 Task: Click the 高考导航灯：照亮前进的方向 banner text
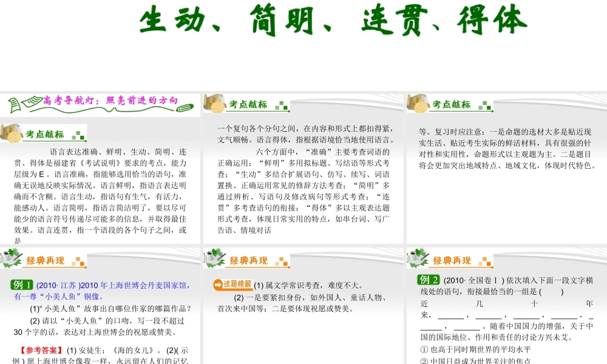[x=110, y=101]
